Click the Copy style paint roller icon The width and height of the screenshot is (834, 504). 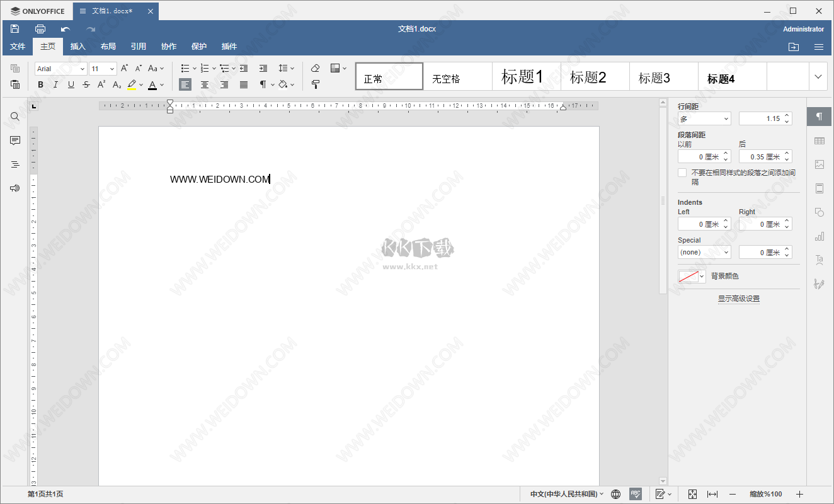(x=316, y=84)
